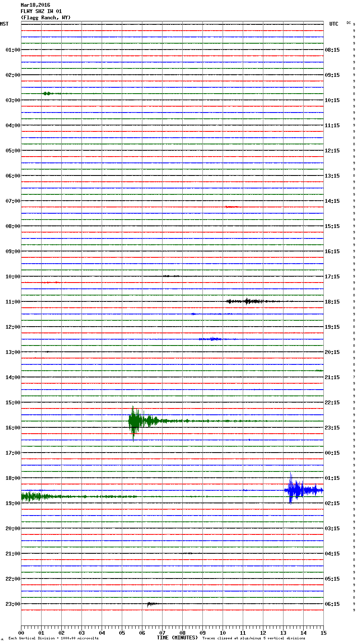Screen dimensions: 357x644
Task: Click the TIME (MINUTES) axis title
Action: (x=177, y=638)
